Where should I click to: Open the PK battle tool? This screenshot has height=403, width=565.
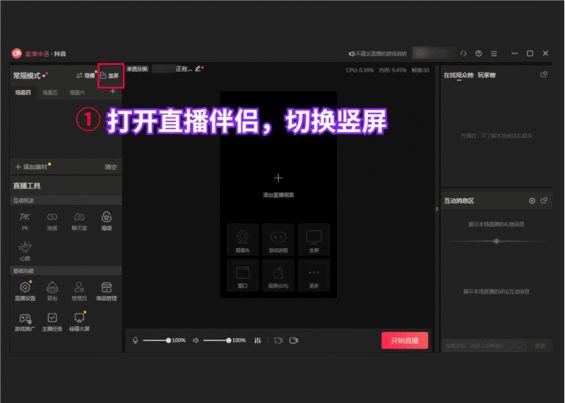(x=25, y=220)
